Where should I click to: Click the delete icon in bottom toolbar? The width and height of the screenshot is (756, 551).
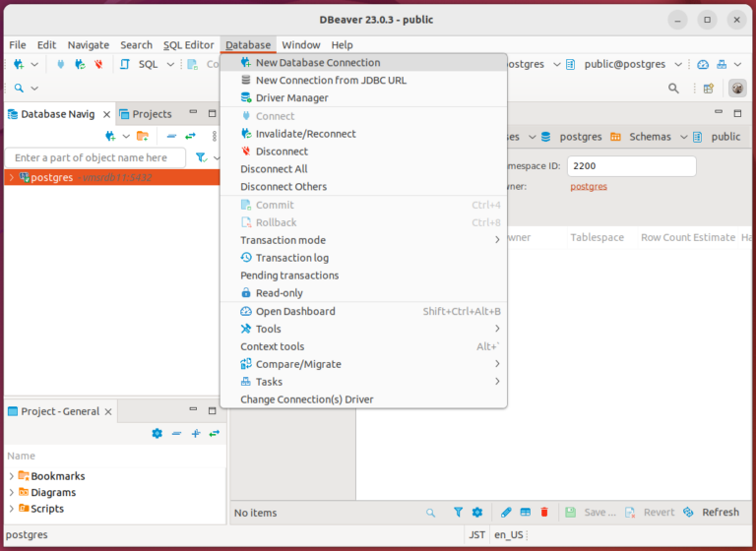(x=544, y=513)
